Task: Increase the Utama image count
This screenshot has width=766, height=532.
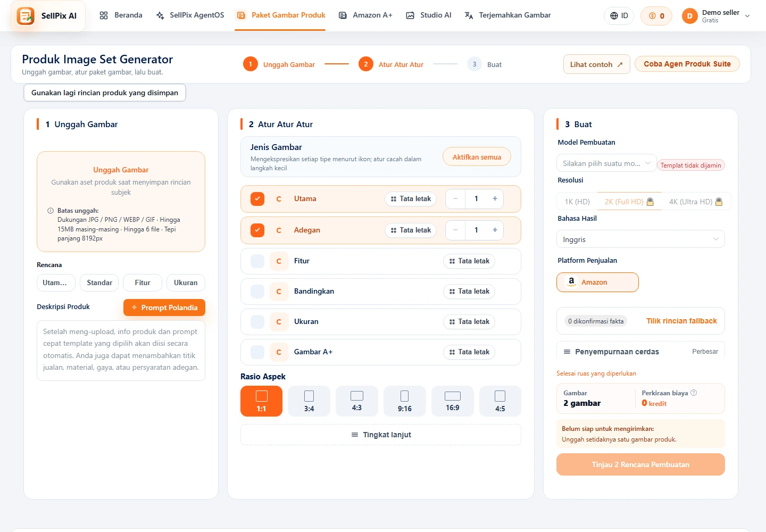Action: pos(495,199)
